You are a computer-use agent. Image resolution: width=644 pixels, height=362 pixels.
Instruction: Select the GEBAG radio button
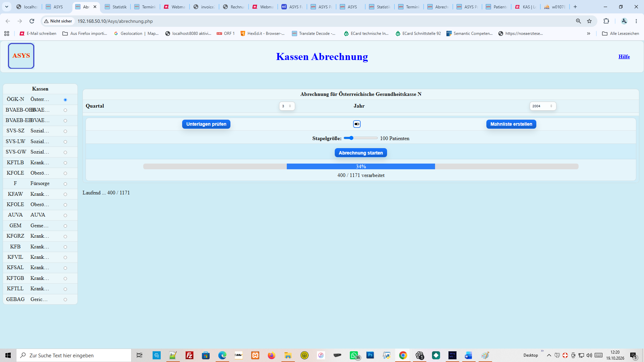tap(65, 299)
